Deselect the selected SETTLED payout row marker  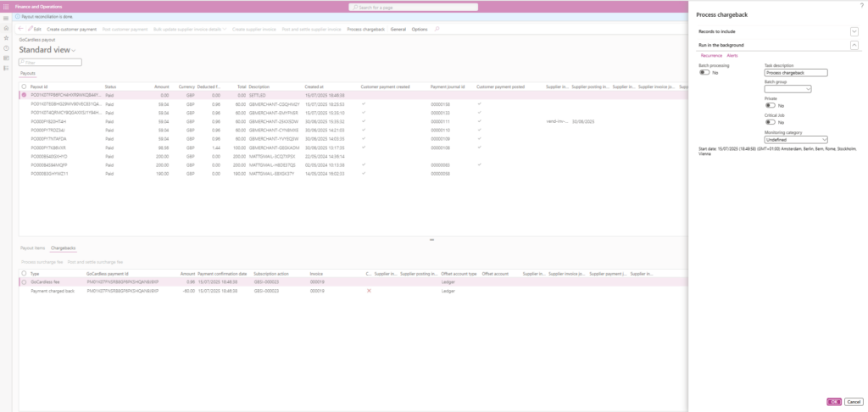[x=24, y=95]
